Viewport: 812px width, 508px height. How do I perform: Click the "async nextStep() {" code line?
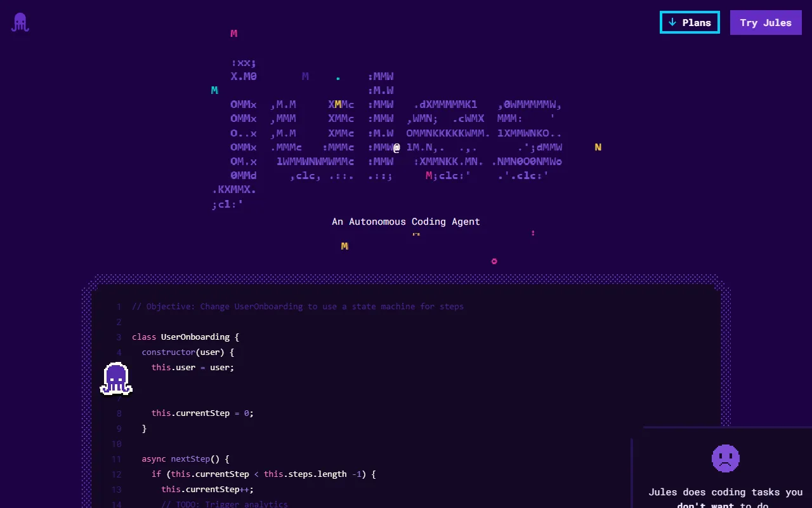[185, 458]
